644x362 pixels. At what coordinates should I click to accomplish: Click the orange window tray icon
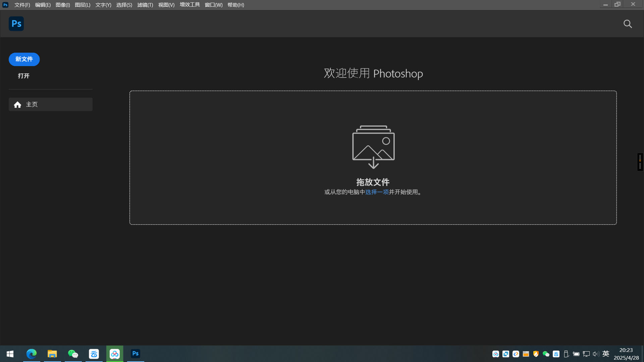coord(526,354)
